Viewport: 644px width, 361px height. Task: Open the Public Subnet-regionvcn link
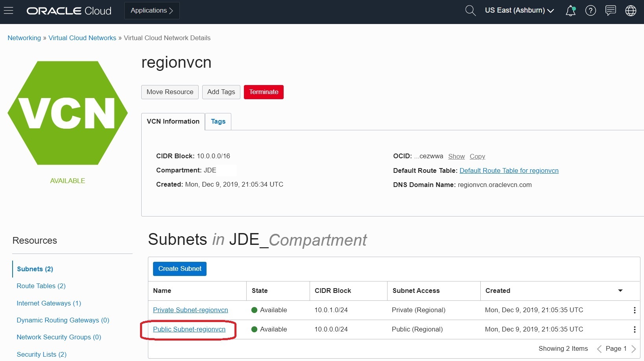189,330
